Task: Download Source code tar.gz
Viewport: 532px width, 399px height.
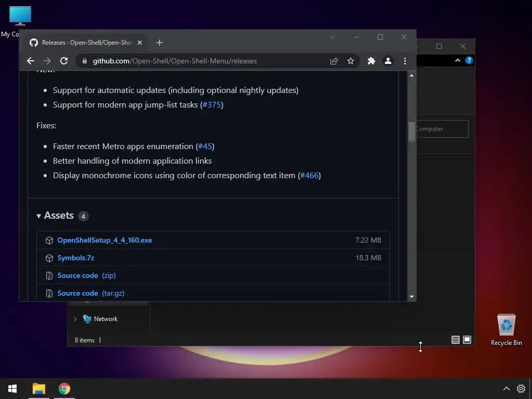Action: click(91, 293)
